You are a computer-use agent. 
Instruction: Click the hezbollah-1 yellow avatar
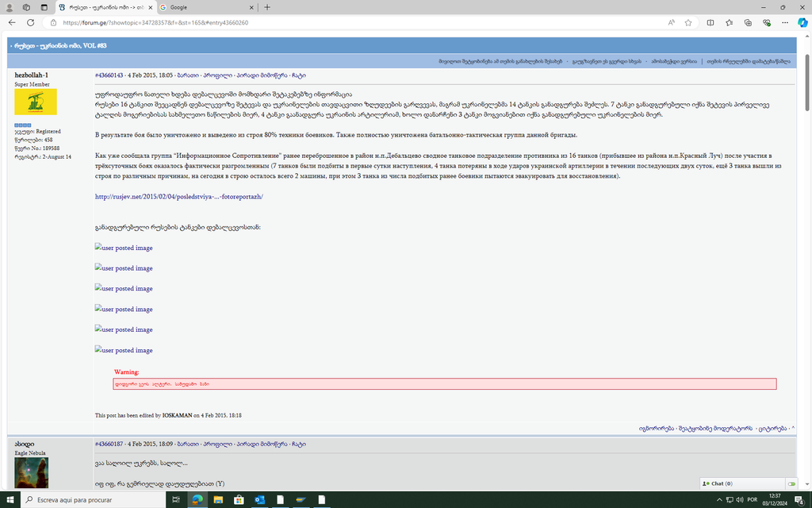36,102
